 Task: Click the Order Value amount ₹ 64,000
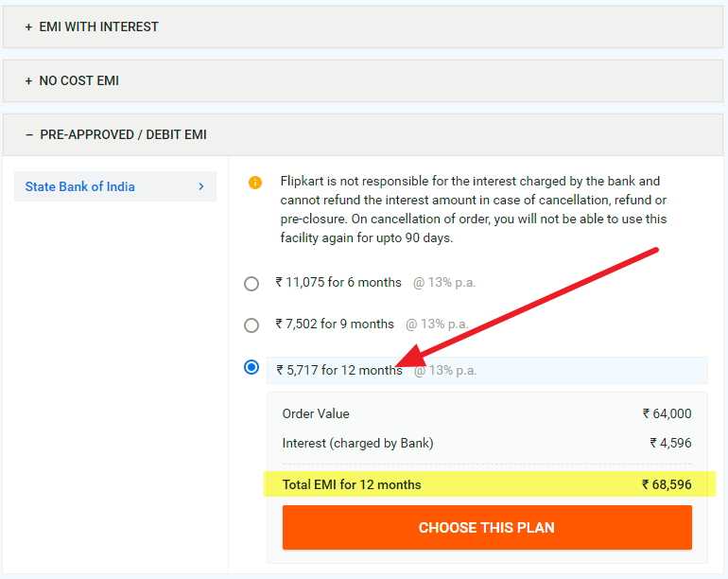(667, 413)
